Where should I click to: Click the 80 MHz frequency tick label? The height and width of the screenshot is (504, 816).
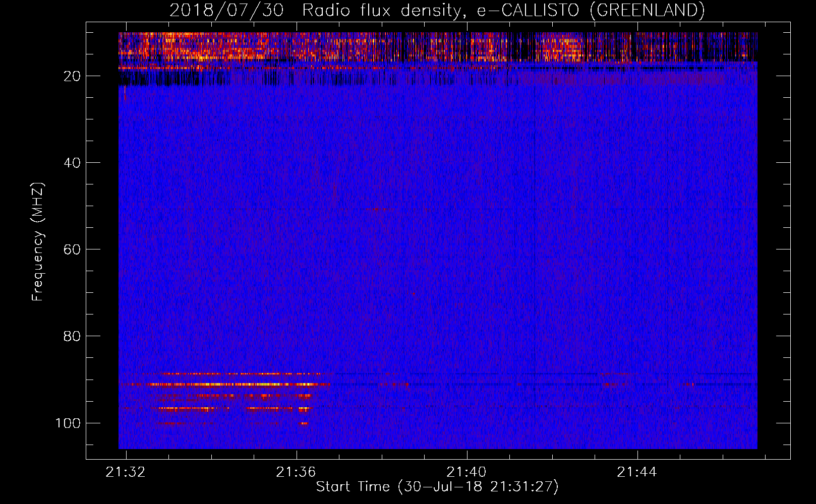pyautogui.click(x=72, y=336)
